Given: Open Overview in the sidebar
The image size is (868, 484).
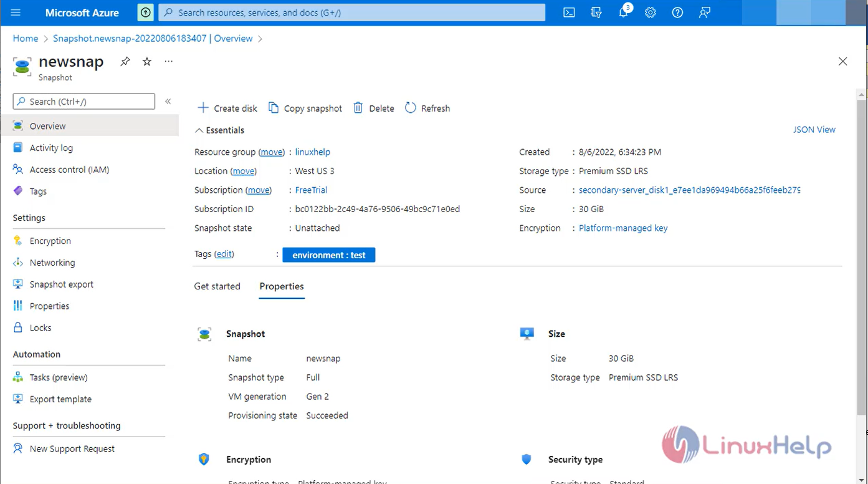Looking at the screenshot, I should point(89,126).
